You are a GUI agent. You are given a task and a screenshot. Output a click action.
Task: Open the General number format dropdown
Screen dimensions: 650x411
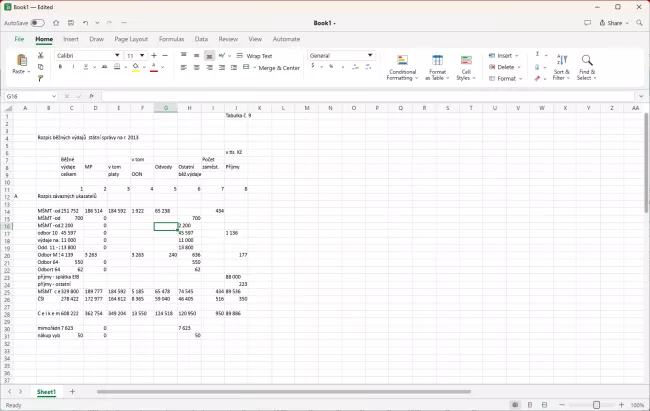370,55
